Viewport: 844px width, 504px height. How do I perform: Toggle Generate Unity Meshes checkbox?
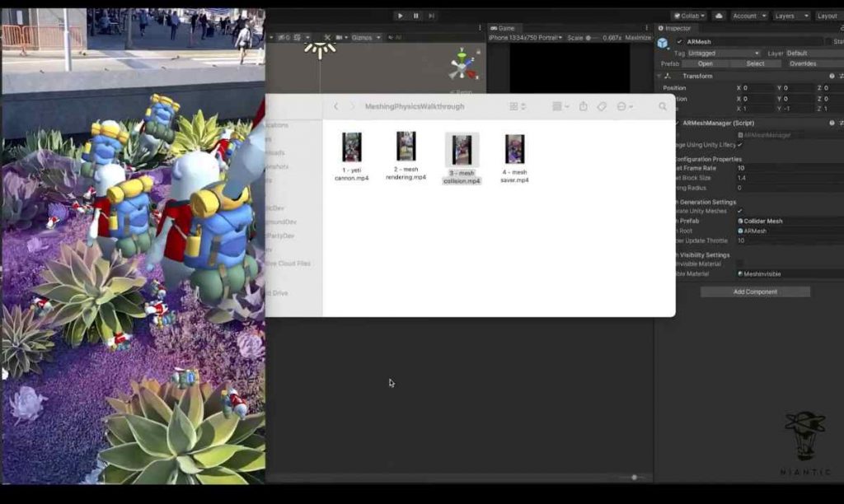[x=739, y=211]
